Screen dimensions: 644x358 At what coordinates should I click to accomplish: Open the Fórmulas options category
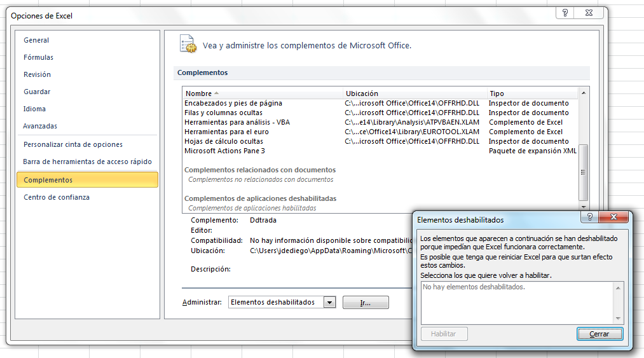pyautogui.click(x=38, y=57)
